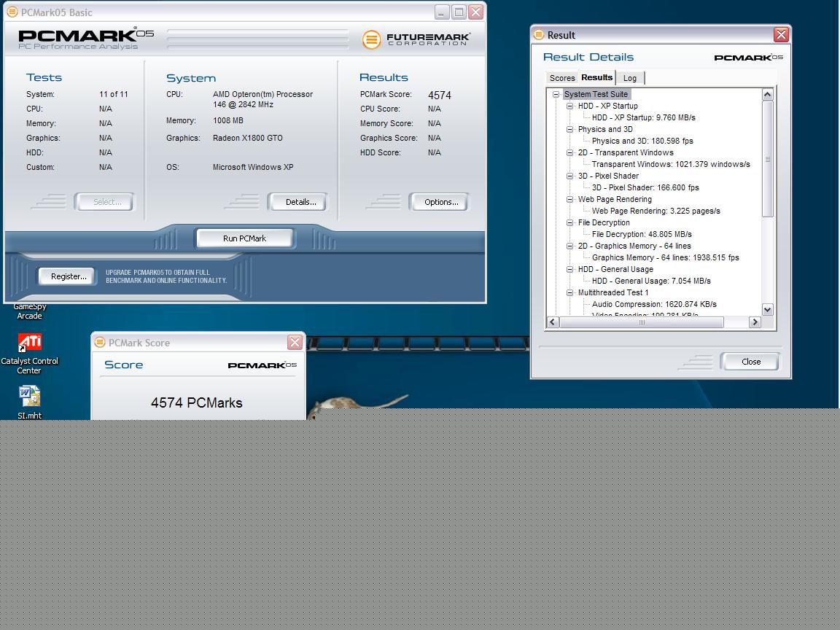Click the Select tests button
840x630 pixels.
coord(104,202)
